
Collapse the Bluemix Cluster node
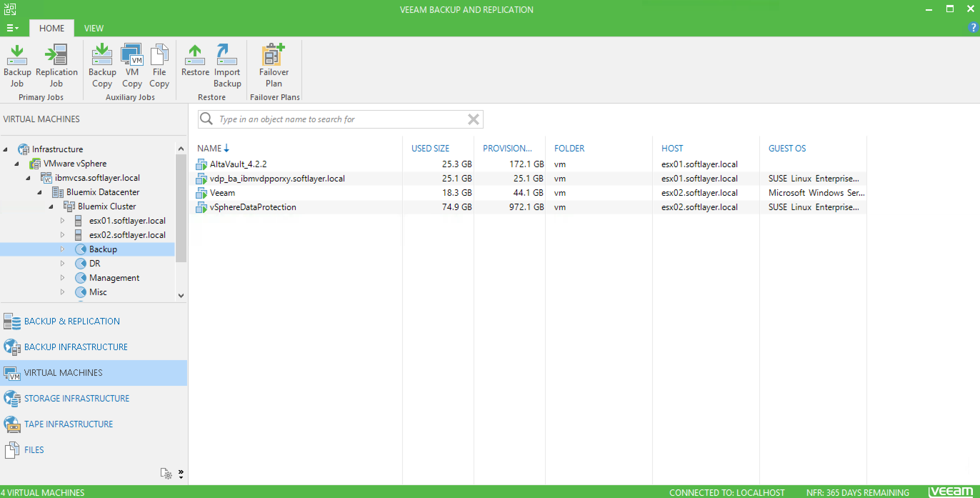(51, 206)
